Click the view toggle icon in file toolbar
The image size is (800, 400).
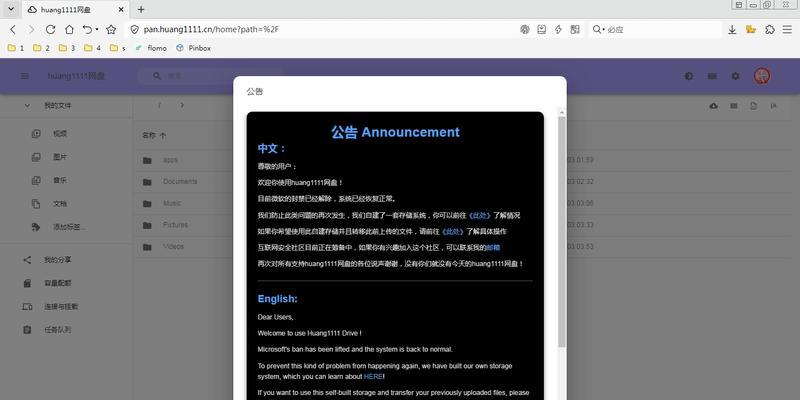[734, 106]
